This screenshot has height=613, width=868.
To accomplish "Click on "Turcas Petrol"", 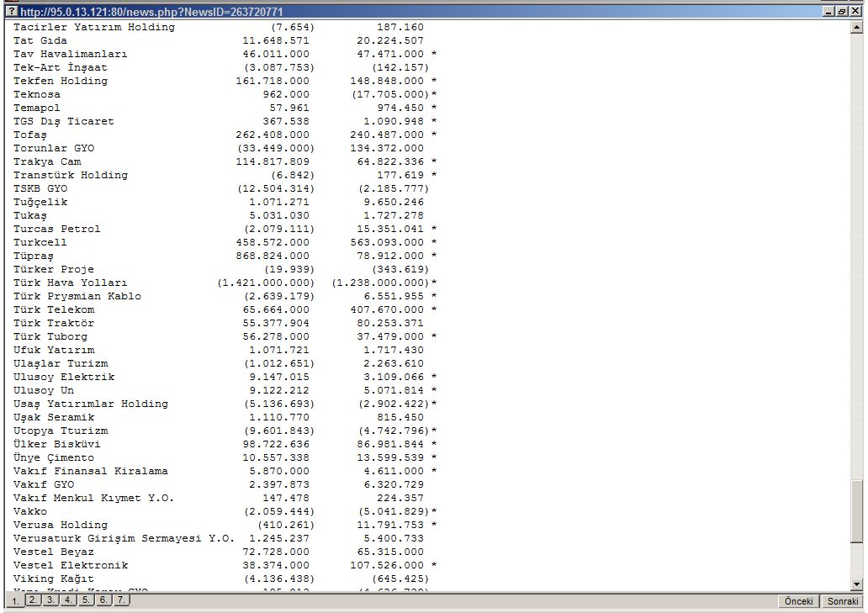I will [x=57, y=229].
